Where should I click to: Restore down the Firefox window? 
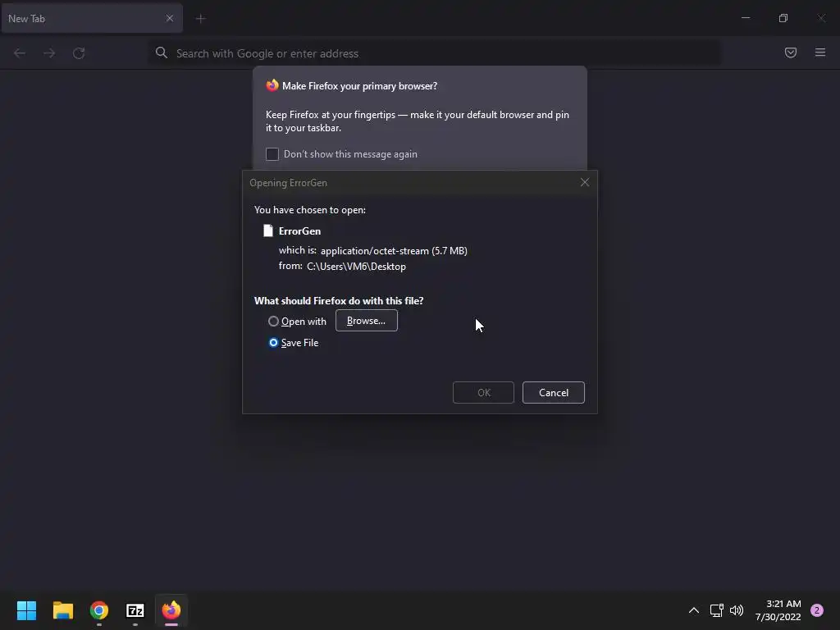[783, 18]
